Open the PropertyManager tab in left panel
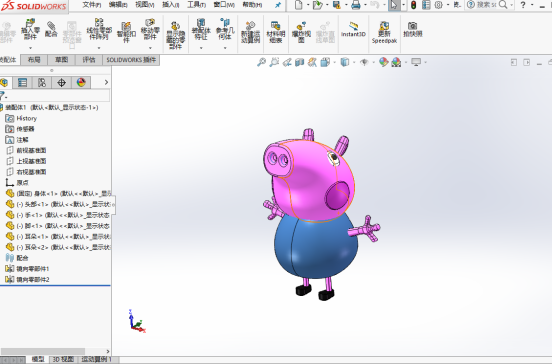552x364 pixels. pyautogui.click(x=23, y=82)
